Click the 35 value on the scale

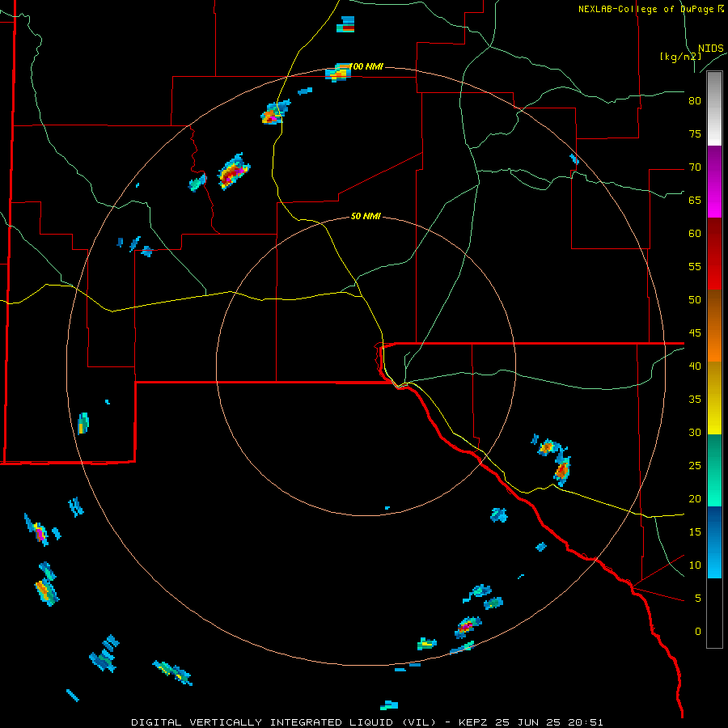(x=695, y=400)
